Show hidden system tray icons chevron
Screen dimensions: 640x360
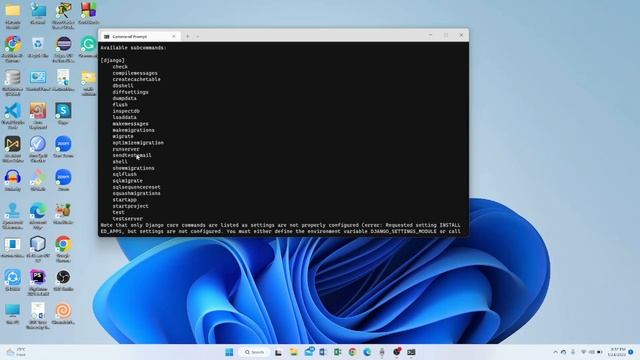coord(555,352)
